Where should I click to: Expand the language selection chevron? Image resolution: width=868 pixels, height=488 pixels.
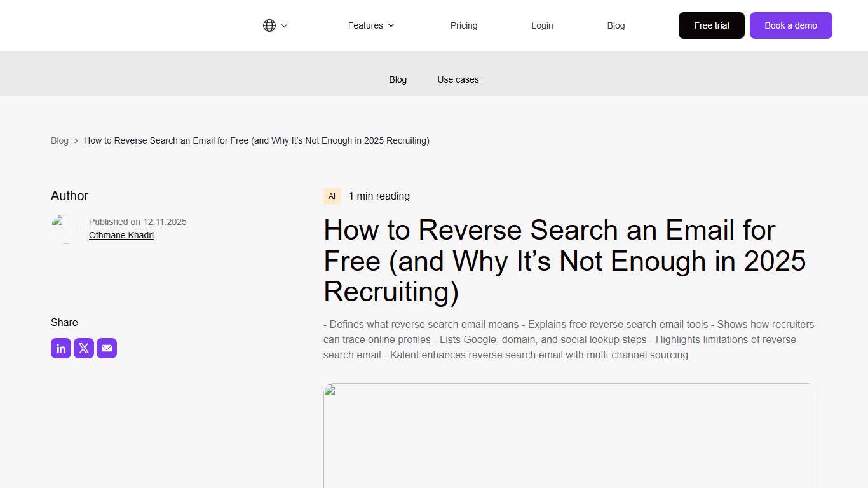tap(285, 25)
